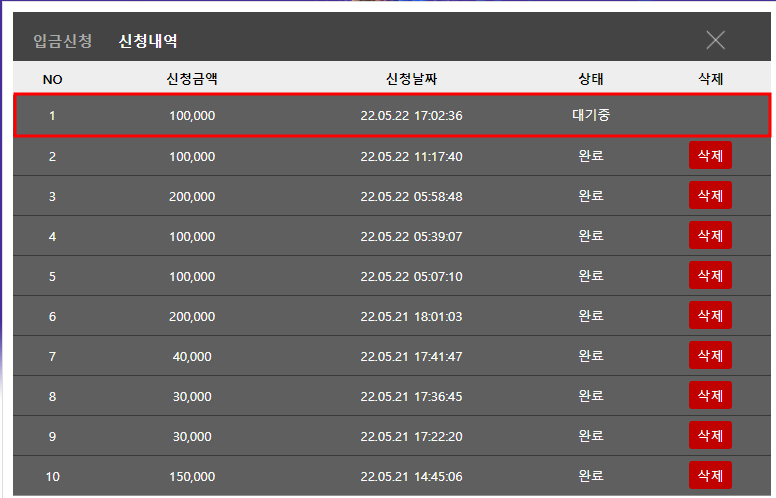The height and width of the screenshot is (498, 776).
Task: Delete row 3 dated 22.05.22 05:58:48
Action: tap(710, 196)
